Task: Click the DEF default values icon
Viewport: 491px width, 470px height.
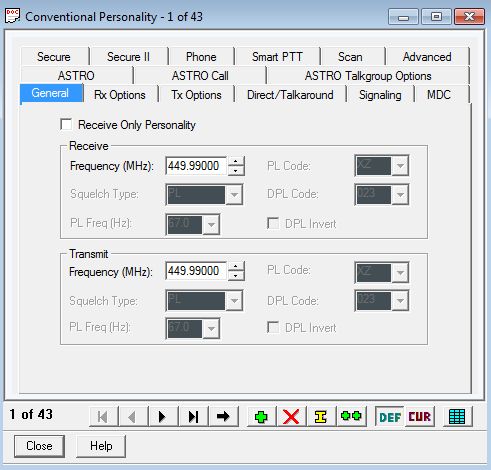Action: click(x=389, y=417)
